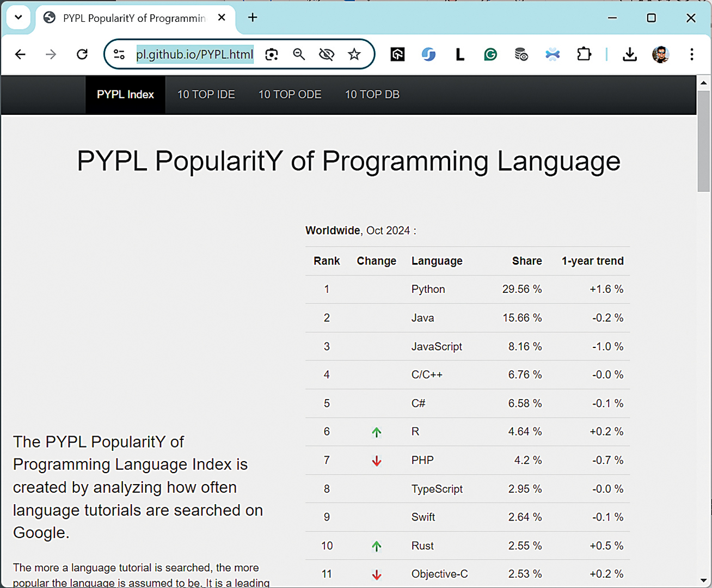Click the crossed-out eye tracking icon
The height and width of the screenshot is (588, 712).
327,54
